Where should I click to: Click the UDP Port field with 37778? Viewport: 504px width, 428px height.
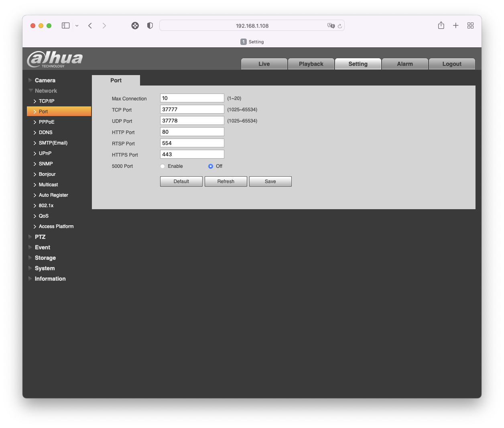click(x=192, y=120)
